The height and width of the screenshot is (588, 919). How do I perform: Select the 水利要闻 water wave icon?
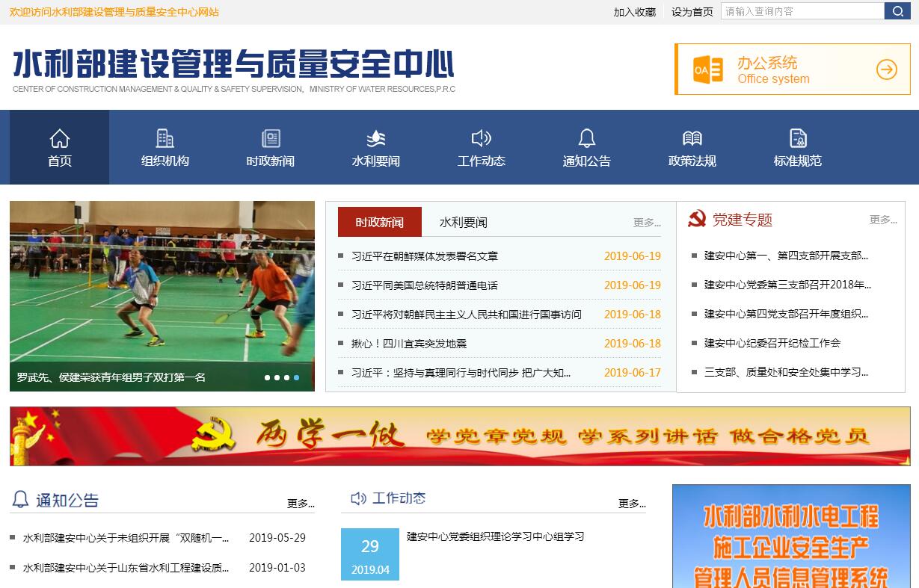(376, 138)
